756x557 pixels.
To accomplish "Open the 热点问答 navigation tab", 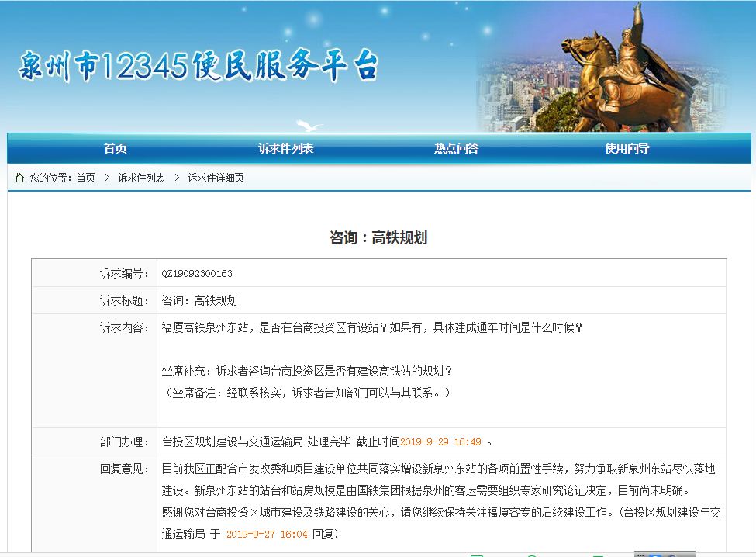I will [456, 148].
